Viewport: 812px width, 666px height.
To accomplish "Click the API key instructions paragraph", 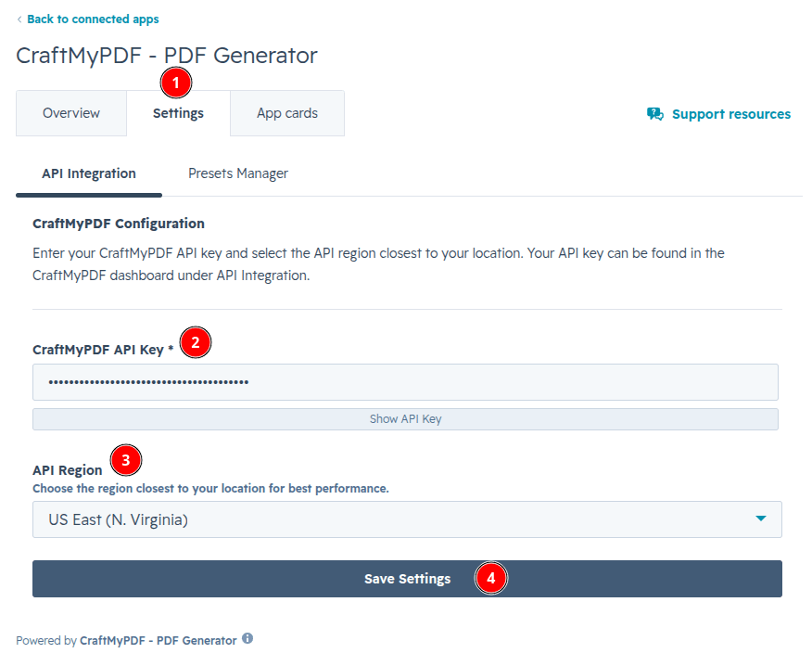I will click(378, 264).
